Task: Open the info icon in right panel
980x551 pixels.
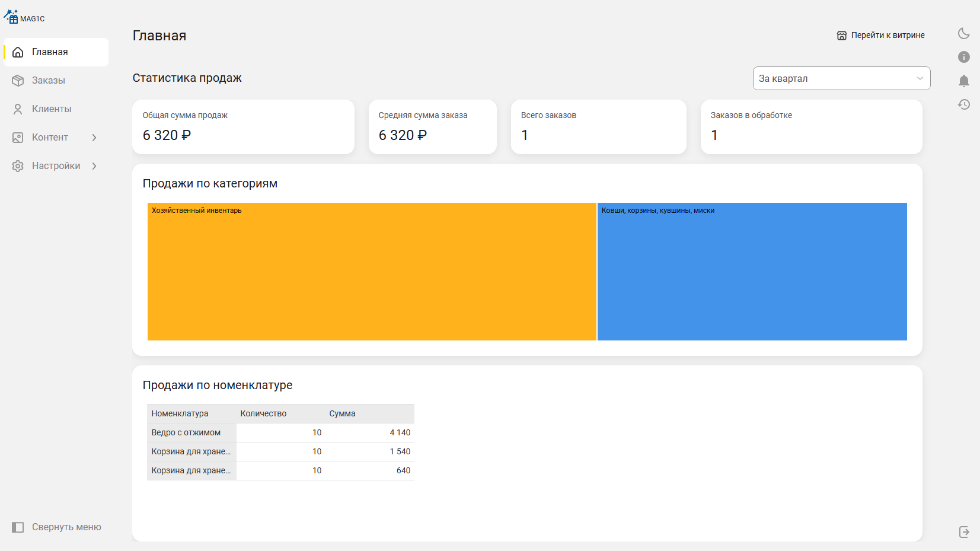Action: (x=964, y=57)
